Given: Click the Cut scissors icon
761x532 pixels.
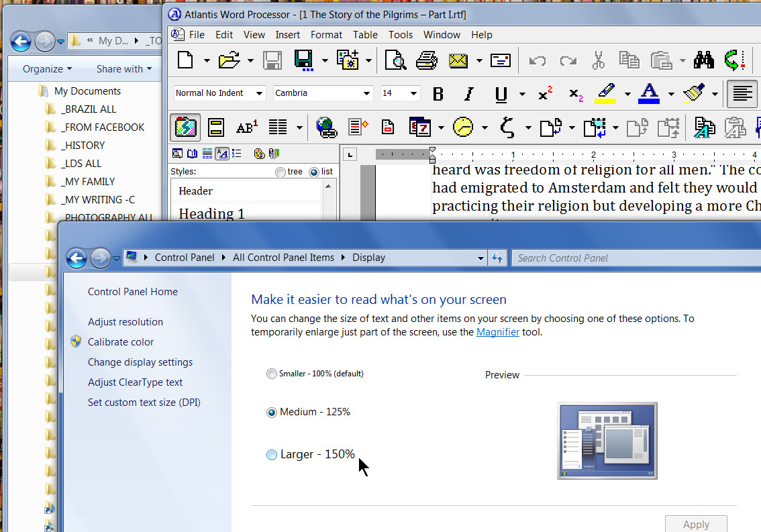Looking at the screenshot, I should [599, 60].
